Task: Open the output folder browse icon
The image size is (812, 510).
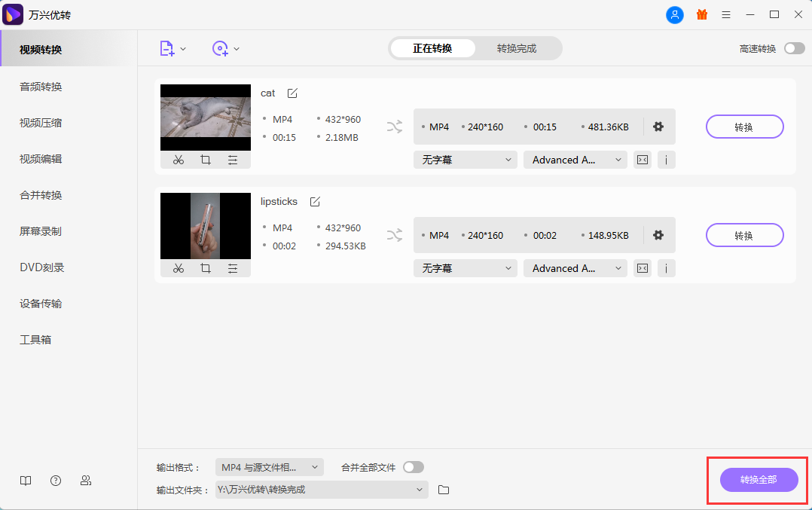Action: 443,490
